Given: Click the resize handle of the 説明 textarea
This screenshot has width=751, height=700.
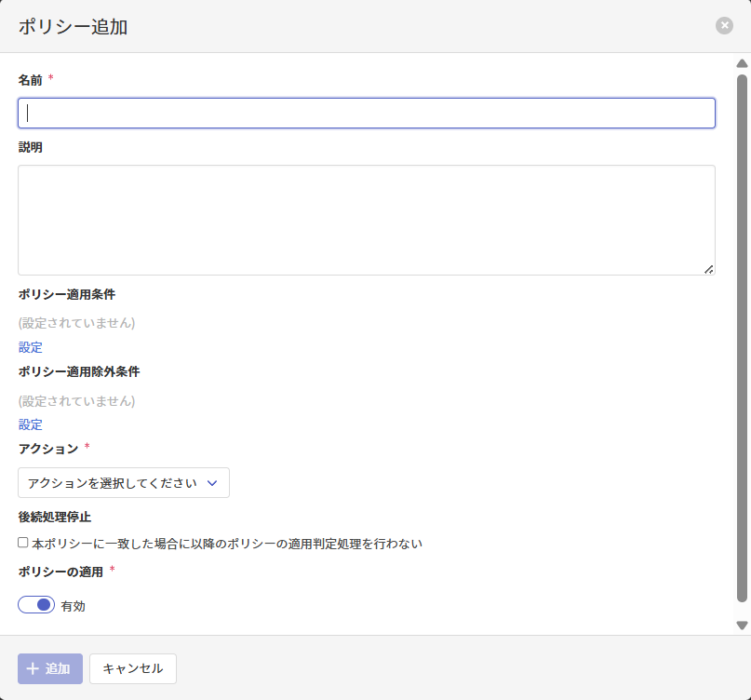Looking at the screenshot, I should click(x=708, y=269).
